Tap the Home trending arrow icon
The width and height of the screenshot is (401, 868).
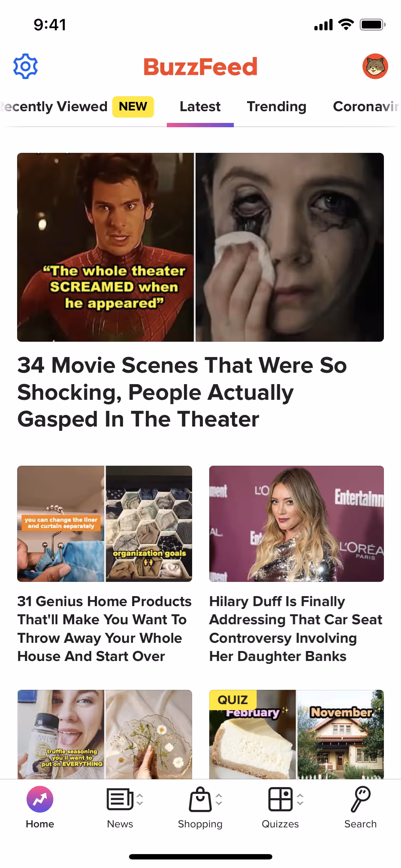(x=40, y=799)
